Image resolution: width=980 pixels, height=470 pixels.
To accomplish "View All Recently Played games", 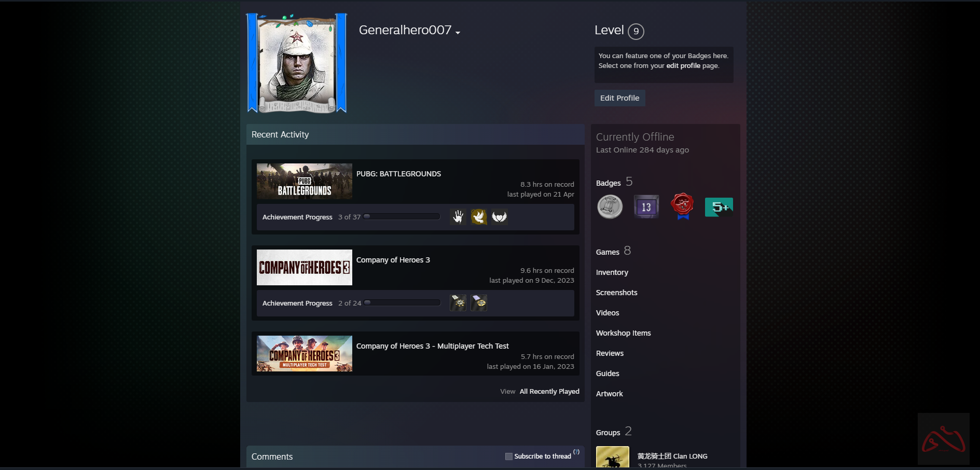I will click(549, 391).
